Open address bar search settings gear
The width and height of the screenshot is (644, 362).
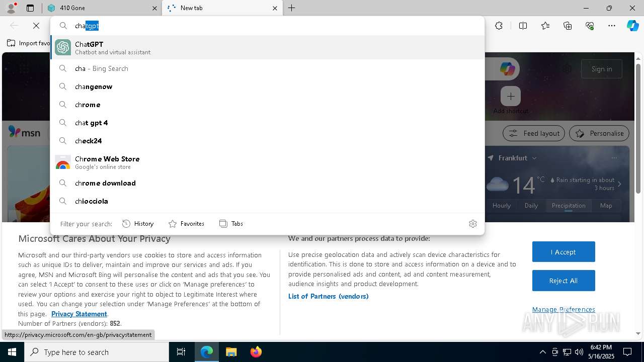[473, 224]
